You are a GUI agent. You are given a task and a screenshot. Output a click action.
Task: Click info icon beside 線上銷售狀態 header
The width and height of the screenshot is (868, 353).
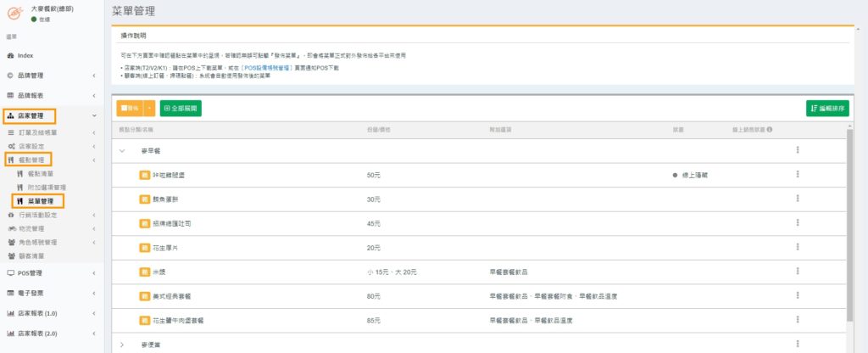point(770,130)
